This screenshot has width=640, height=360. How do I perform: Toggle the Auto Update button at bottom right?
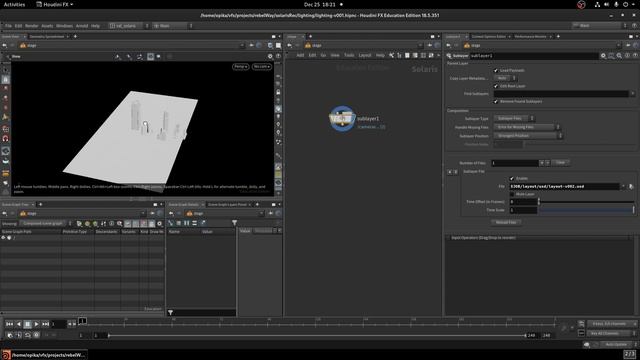(616, 344)
